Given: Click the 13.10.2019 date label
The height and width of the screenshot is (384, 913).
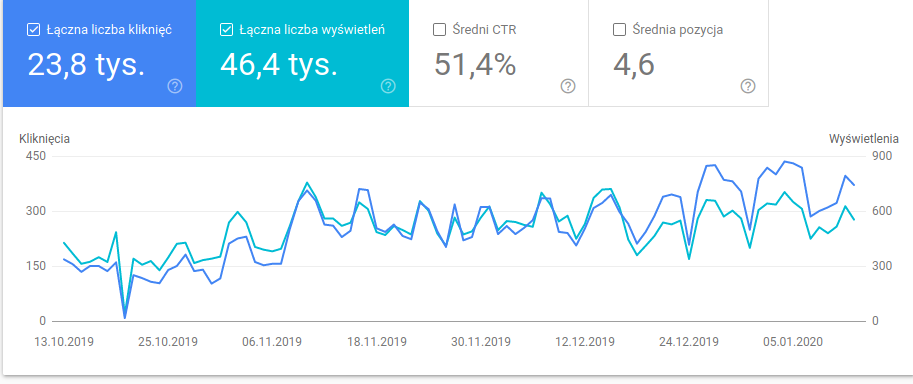Looking at the screenshot, I should point(64,341).
